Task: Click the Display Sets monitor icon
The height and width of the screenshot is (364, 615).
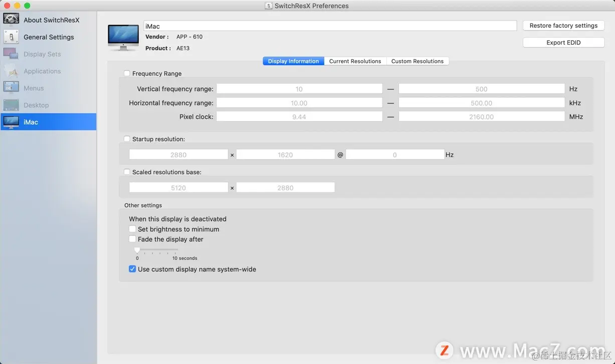Action: point(11,54)
